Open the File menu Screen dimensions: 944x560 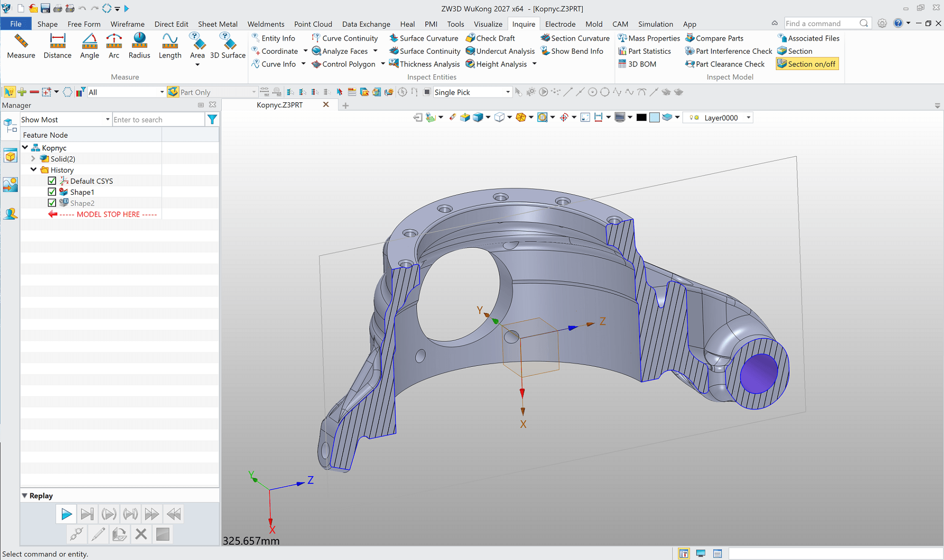coord(16,24)
